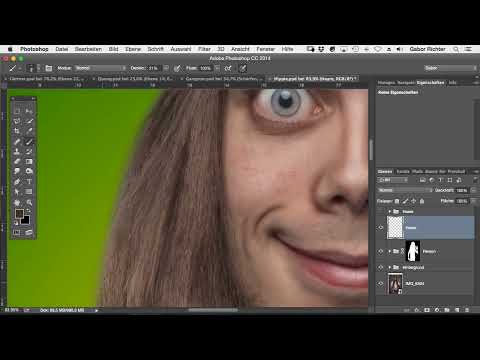The height and width of the screenshot is (360, 480).
Task: Open the foreground color picker
Action: pos(19,214)
